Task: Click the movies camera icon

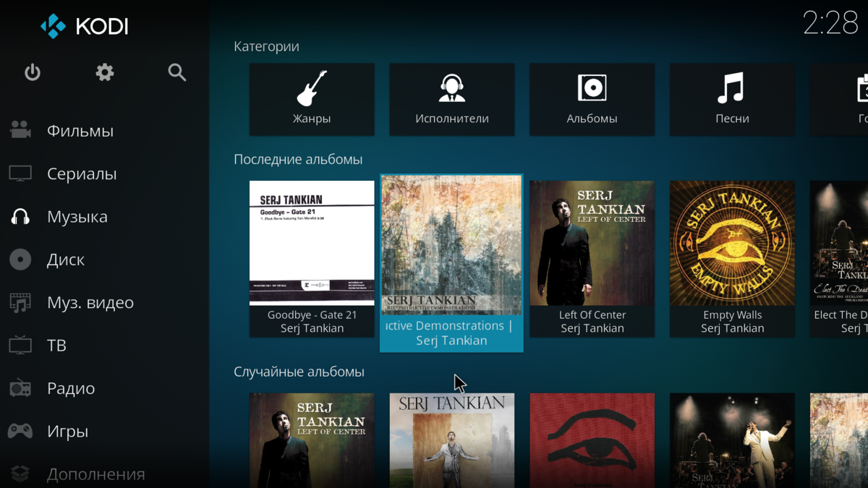Action: click(x=20, y=131)
